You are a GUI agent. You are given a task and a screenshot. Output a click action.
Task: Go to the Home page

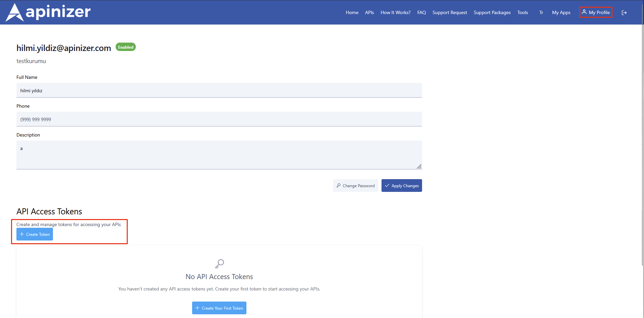click(352, 12)
